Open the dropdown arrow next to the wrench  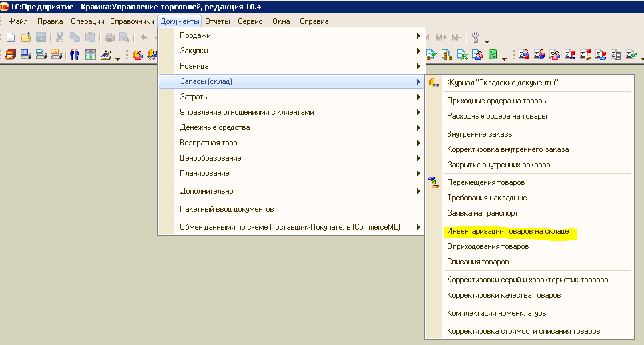click(x=487, y=41)
